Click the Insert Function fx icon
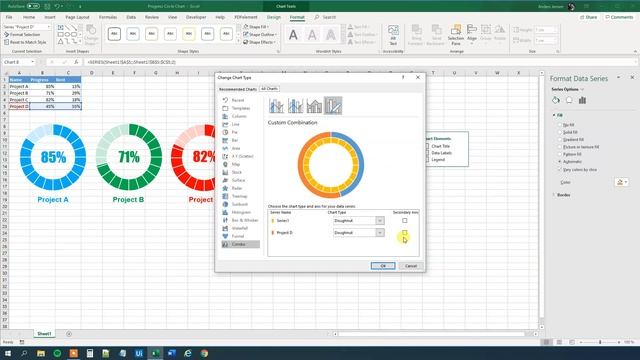 click(x=76, y=62)
